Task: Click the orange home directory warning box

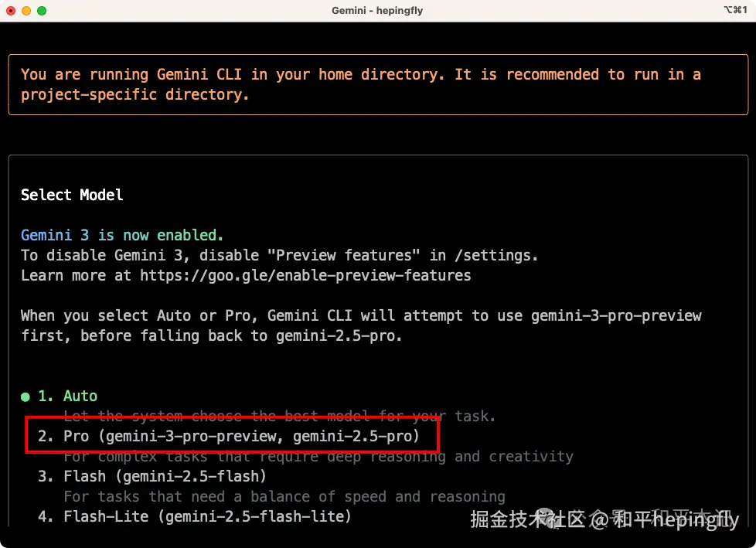Action: [377, 84]
